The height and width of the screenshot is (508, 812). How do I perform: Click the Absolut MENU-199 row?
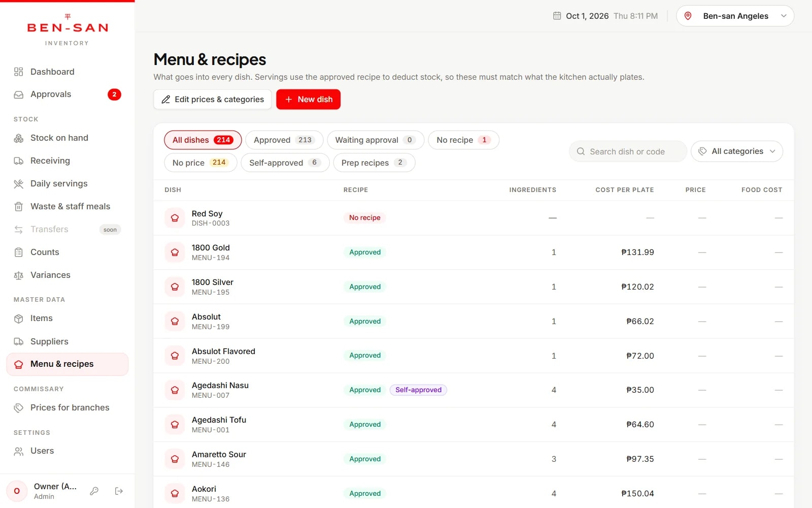point(473,322)
